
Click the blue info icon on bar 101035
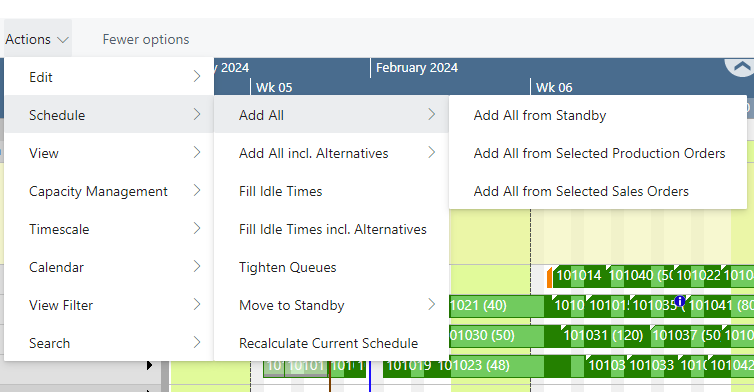[x=679, y=301]
